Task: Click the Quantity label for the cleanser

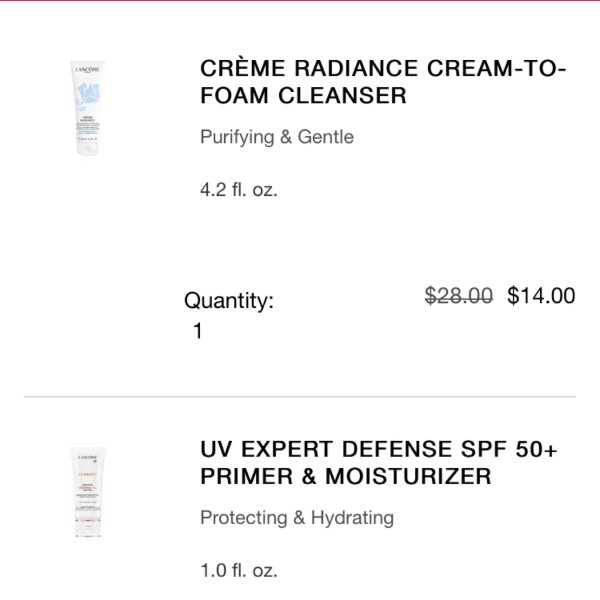Action: 229,300
